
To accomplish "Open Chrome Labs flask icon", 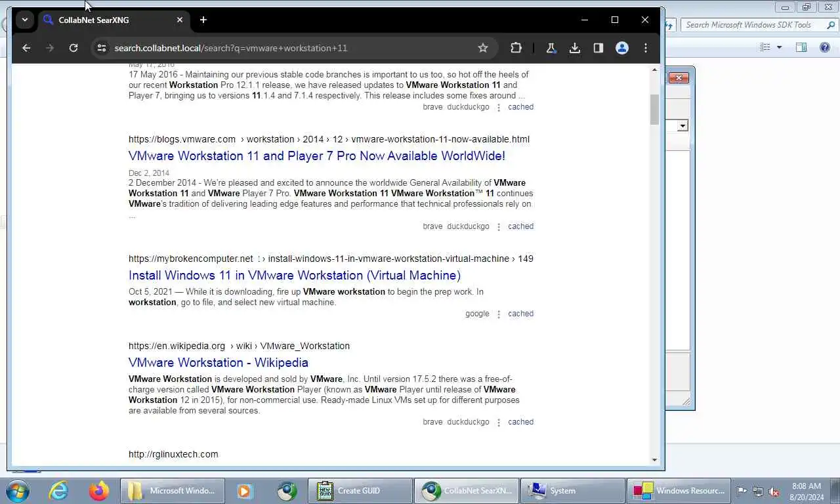I will click(551, 48).
